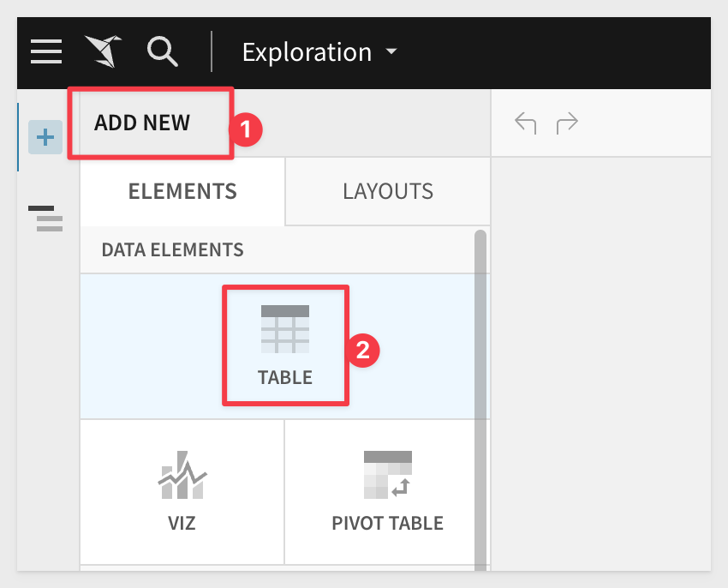Click the ADD NEW panel header

point(142,123)
